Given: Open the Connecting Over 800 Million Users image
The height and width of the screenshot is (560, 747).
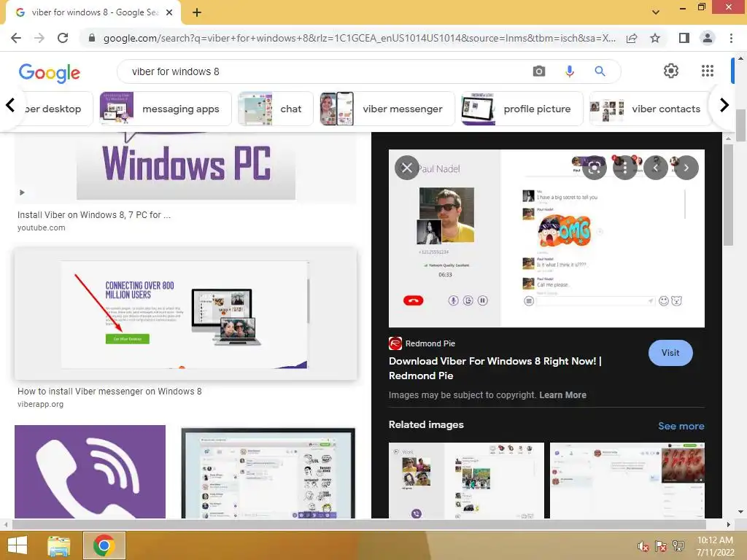Looking at the screenshot, I should 185,314.
